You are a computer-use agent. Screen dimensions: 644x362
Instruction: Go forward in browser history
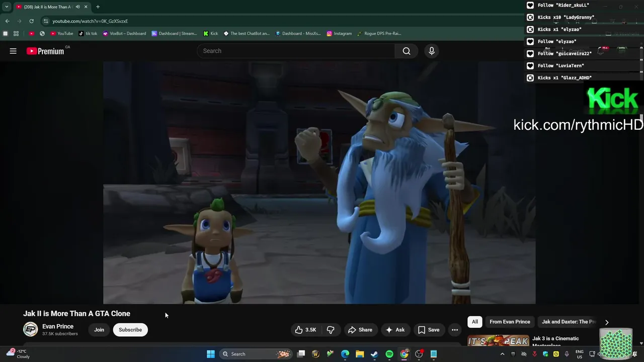(x=19, y=21)
